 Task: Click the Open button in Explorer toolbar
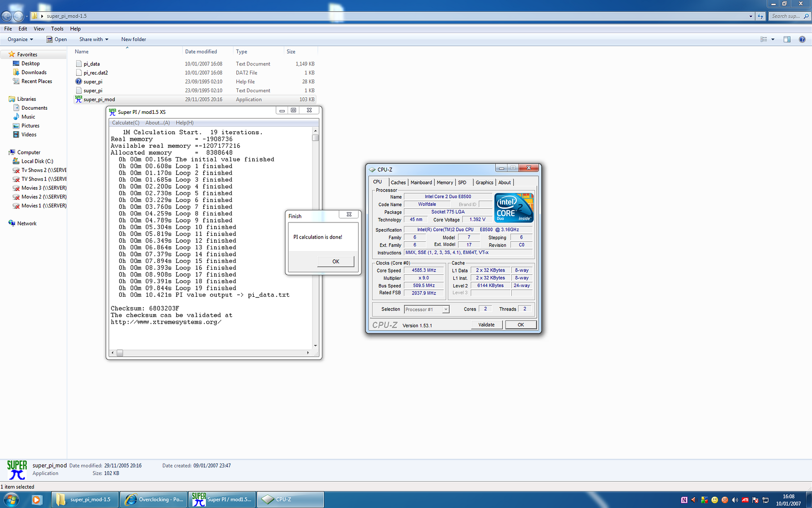pyautogui.click(x=56, y=40)
